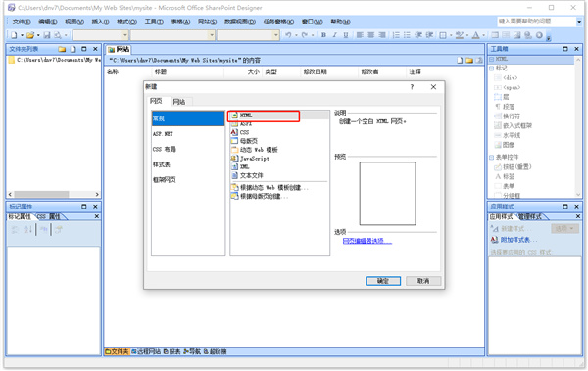
Task: Click the toolbox panel vertical scrollbar
Action: click(578, 127)
